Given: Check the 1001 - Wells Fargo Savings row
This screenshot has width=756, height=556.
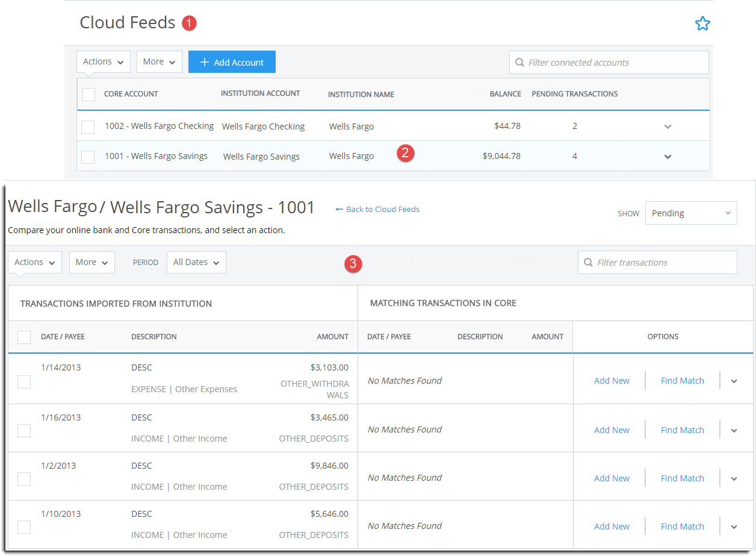Looking at the screenshot, I should click(x=88, y=157).
